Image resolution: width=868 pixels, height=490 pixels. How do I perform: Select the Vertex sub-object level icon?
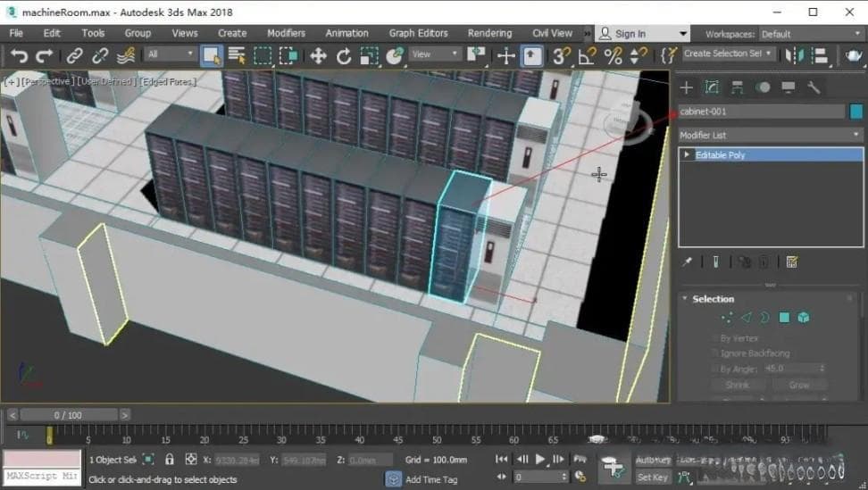coord(727,318)
